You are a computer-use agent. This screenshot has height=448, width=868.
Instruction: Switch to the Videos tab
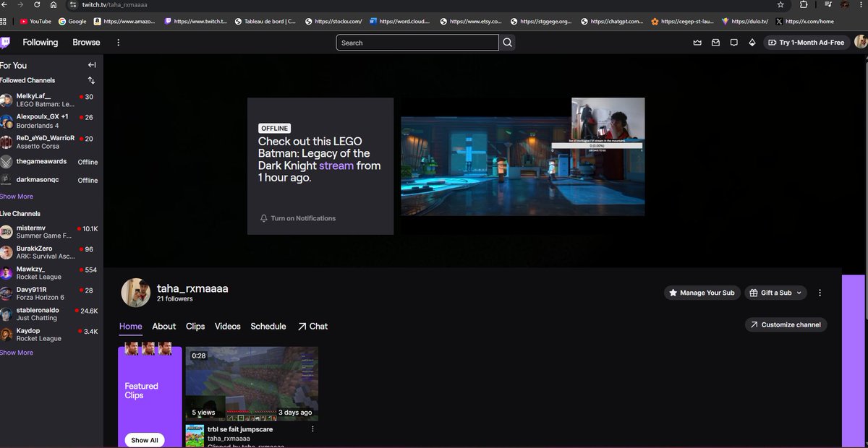tap(228, 327)
